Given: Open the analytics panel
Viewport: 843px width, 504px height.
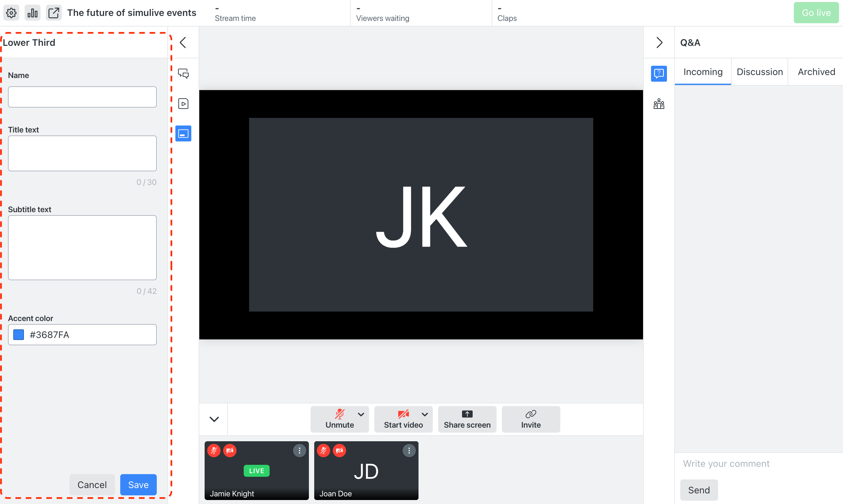Looking at the screenshot, I should [x=32, y=13].
